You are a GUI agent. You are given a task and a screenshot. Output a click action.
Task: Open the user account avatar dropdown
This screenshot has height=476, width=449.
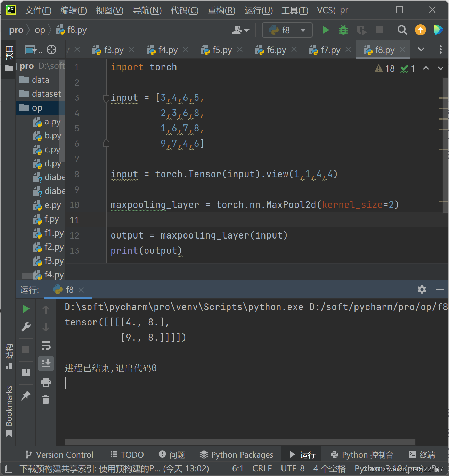(x=240, y=30)
